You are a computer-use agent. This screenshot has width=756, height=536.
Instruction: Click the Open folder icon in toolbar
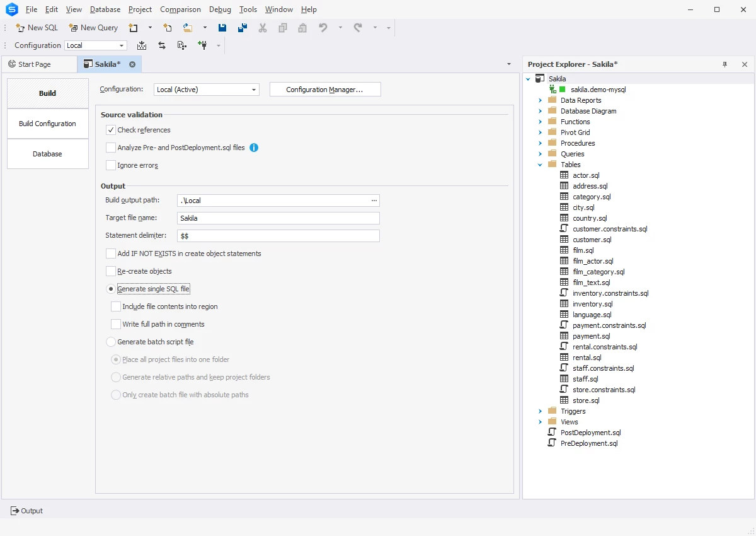point(188,28)
